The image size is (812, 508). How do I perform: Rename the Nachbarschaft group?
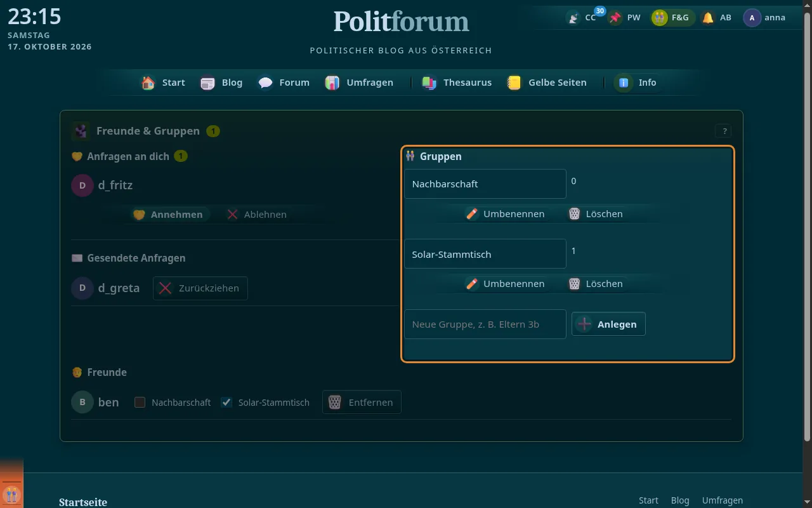coord(505,214)
